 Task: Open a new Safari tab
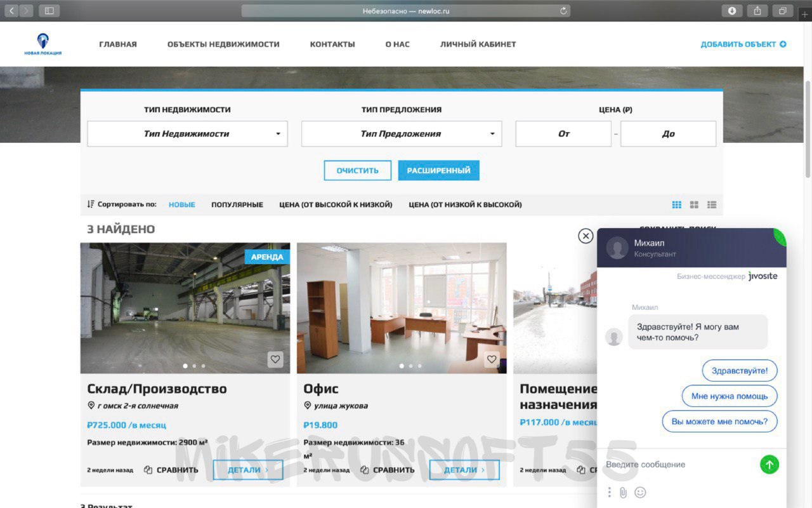[805, 14]
